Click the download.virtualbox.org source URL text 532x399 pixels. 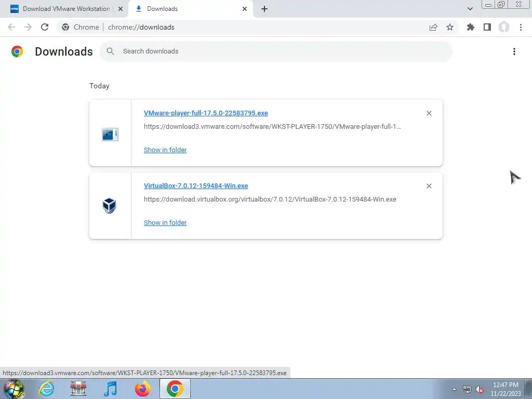pos(270,199)
